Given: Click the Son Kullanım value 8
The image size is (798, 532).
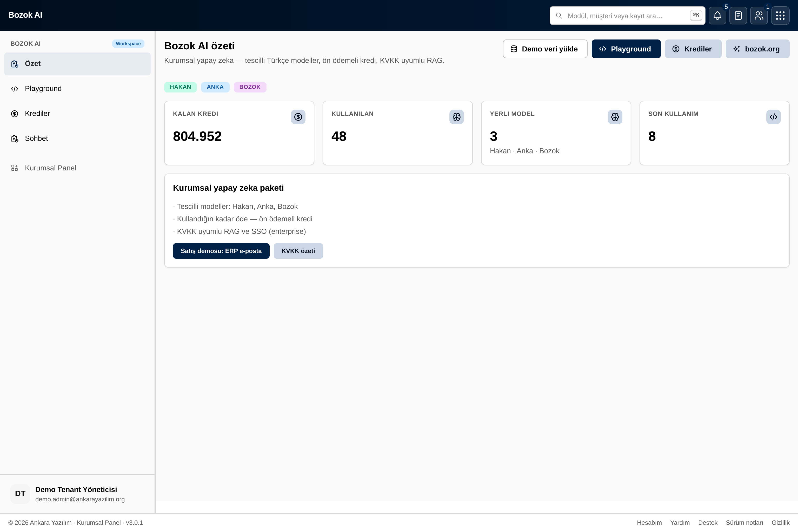Looking at the screenshot, I should click(x=652, y=136).
